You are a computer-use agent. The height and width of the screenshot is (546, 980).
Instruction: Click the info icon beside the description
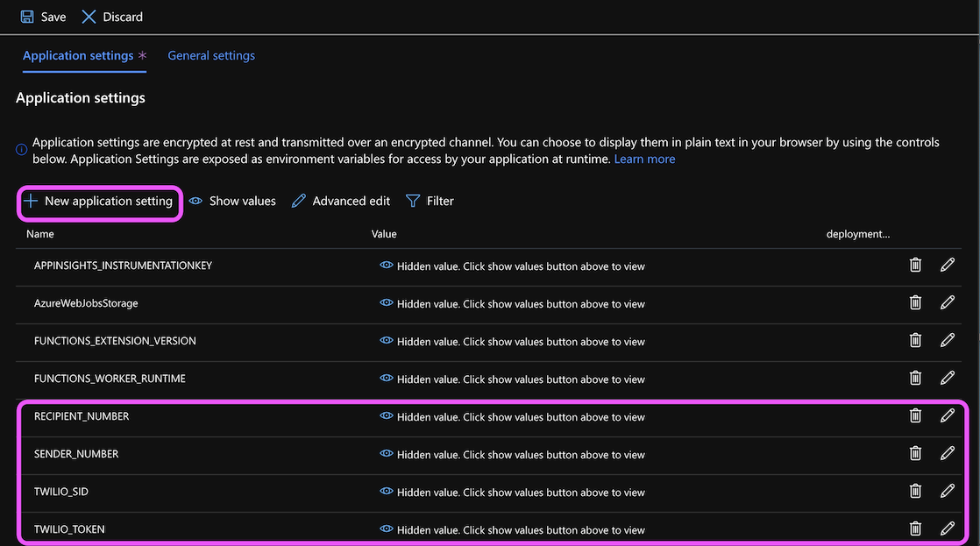click(x=22, y=150)
